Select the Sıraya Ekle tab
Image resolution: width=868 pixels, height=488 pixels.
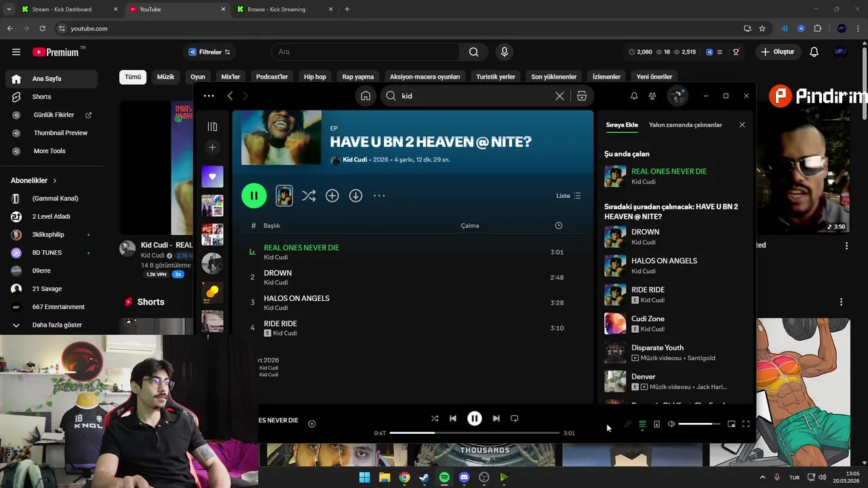pos(622,125)
